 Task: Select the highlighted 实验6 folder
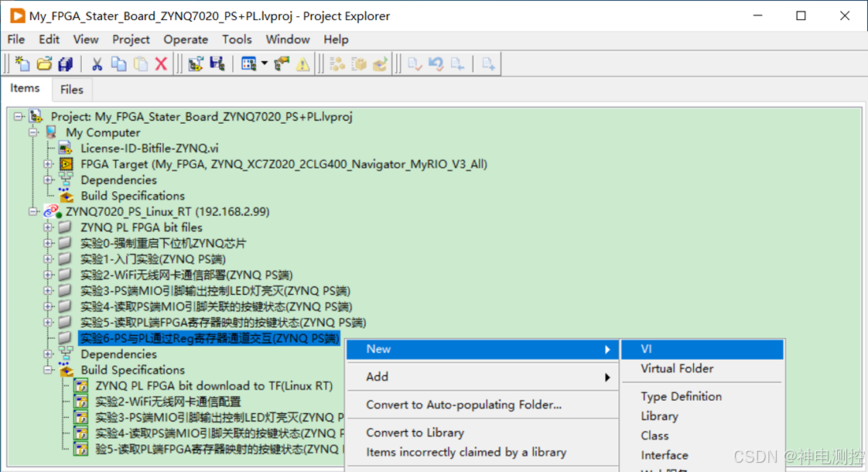(209, 338)
